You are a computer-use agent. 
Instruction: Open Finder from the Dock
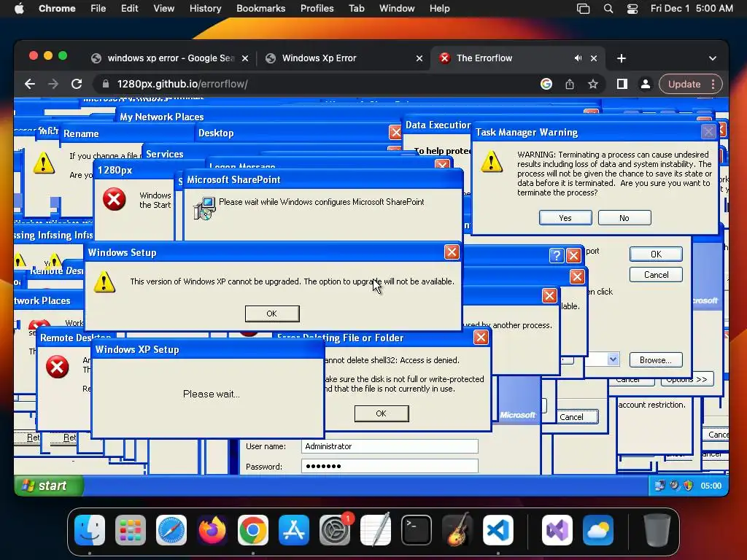point(90,530)
